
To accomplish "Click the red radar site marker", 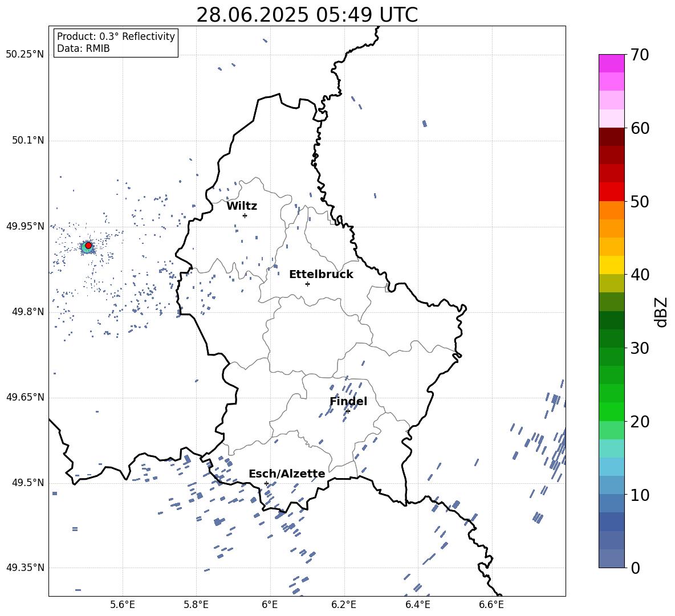I will (x=88, y=246).
